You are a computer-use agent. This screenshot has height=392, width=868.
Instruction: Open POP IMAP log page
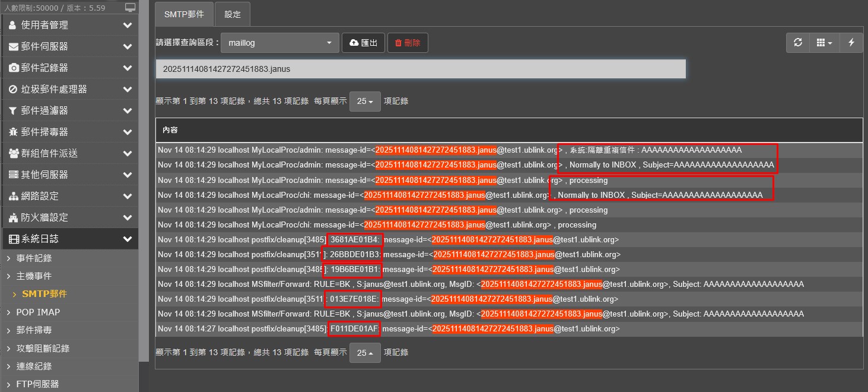[38, 312]
